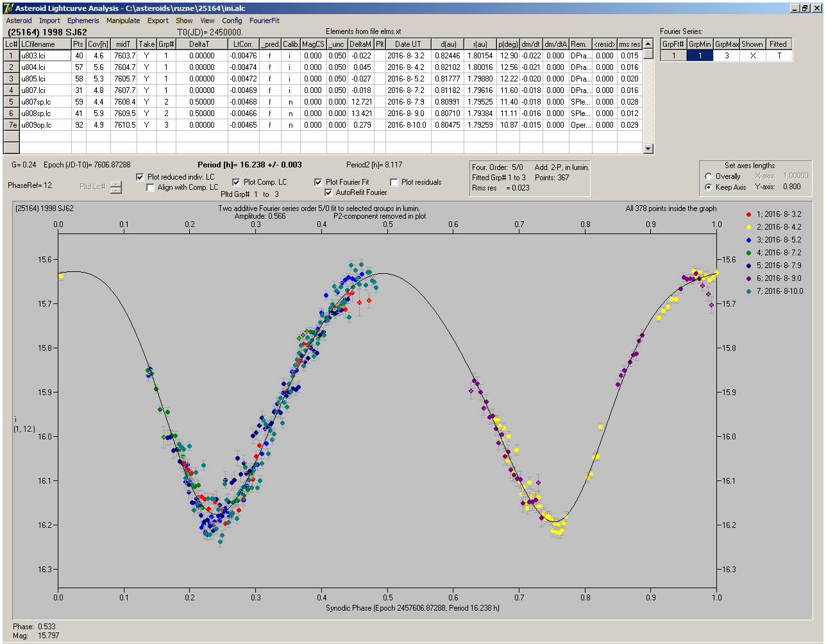
Task: Click the PhaseRef= 12. label
Action: [30, 185]
